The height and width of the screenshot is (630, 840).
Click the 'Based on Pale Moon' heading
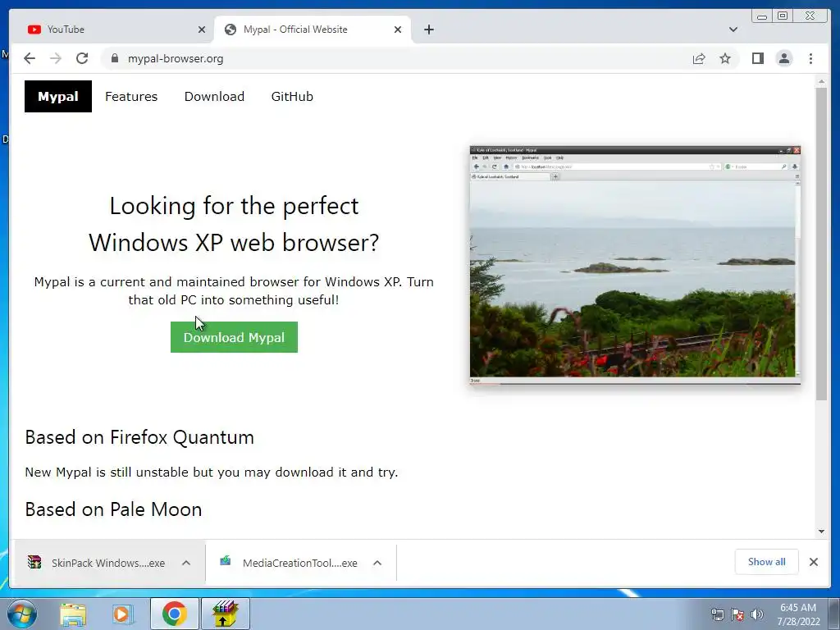point(113,509)
